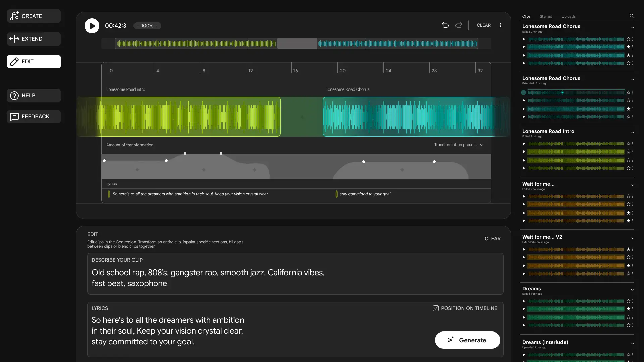The height and width of the screenshot is (362, 644).
Task: Open options for third clip of top Lonesome Road Chorus
Action: coord(633,55)
